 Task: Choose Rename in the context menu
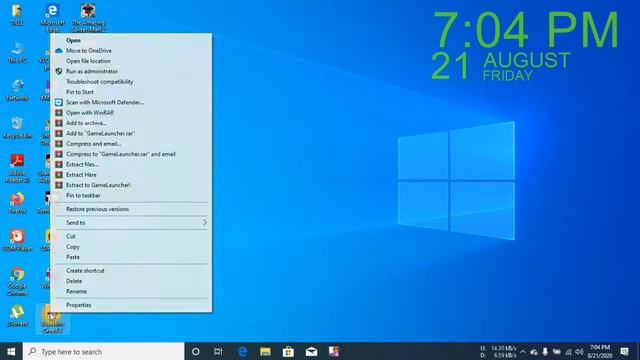tap(131, 291)
